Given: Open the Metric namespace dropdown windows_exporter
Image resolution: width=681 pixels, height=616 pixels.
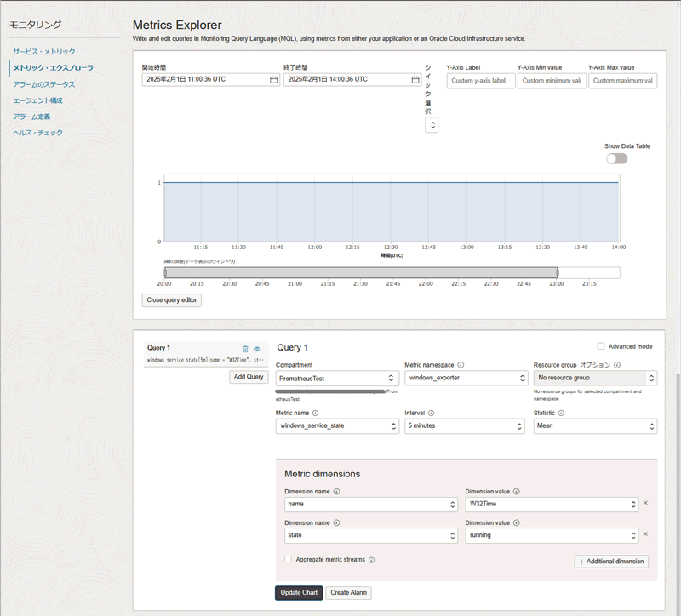Looking at the screenshot, I should point(466,378).
